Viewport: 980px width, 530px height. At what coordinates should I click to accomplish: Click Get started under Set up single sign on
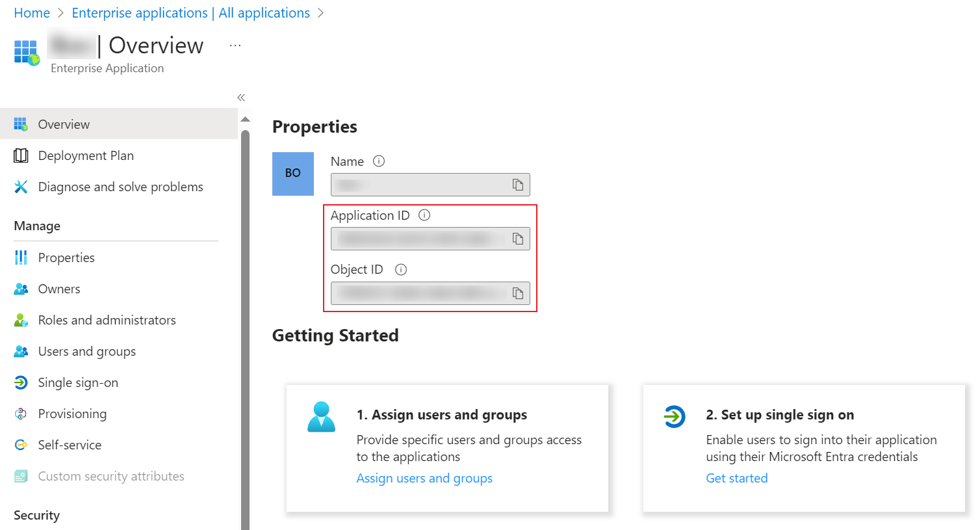(737, 478)
